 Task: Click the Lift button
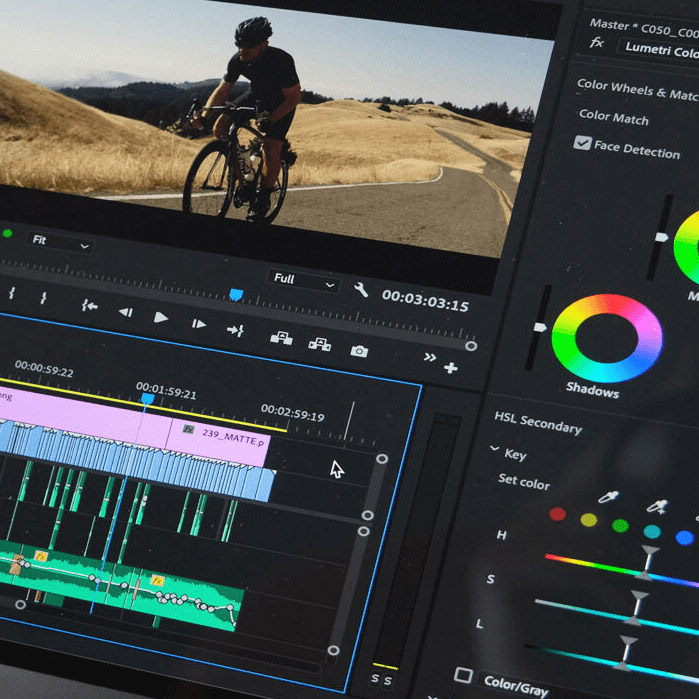pyautogui.click(x=281, y=338)
